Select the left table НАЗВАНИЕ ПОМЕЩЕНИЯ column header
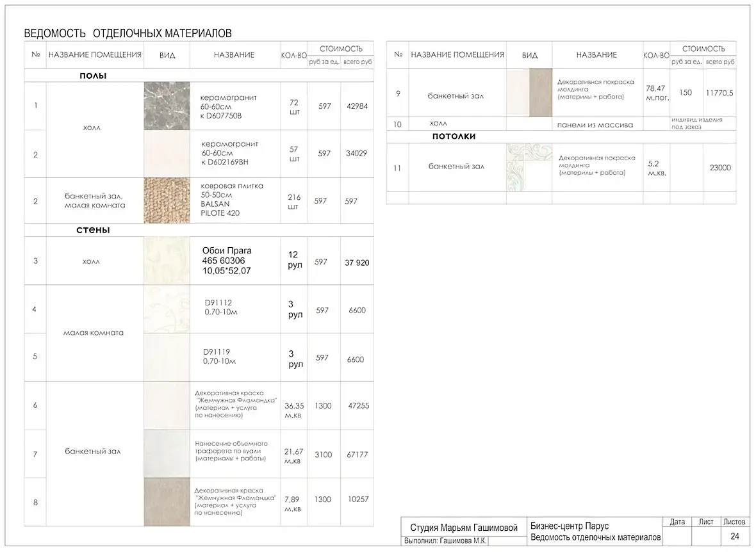The image size is (756, 552). click(x=95, y=54)
